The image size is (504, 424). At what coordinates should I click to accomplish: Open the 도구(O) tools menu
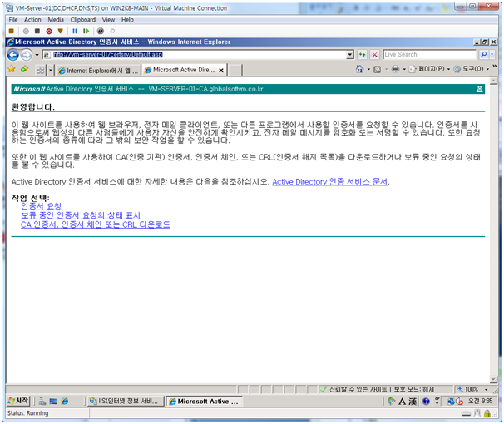pos(471,69)
